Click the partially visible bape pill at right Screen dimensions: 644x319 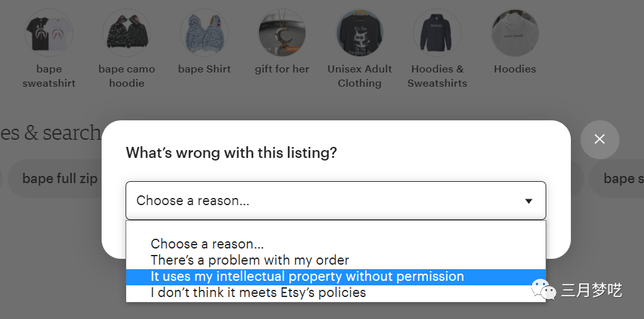pos(616,179)
